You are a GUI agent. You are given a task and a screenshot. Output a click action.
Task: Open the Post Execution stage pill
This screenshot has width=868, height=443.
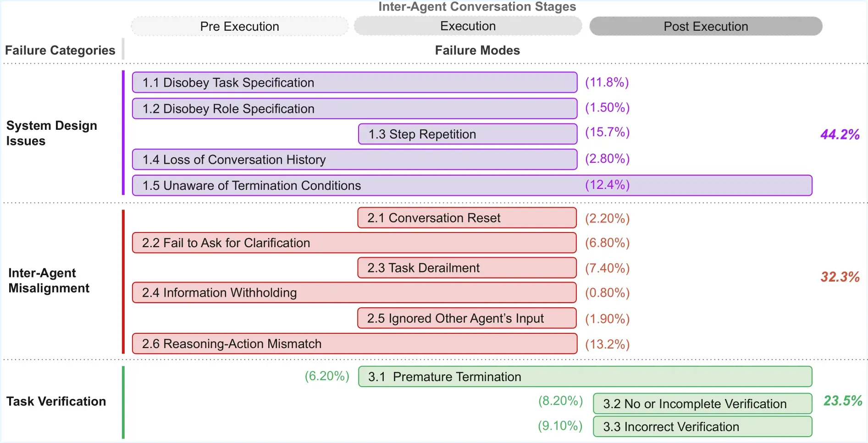pyautogui.click(x=706, y=27)
